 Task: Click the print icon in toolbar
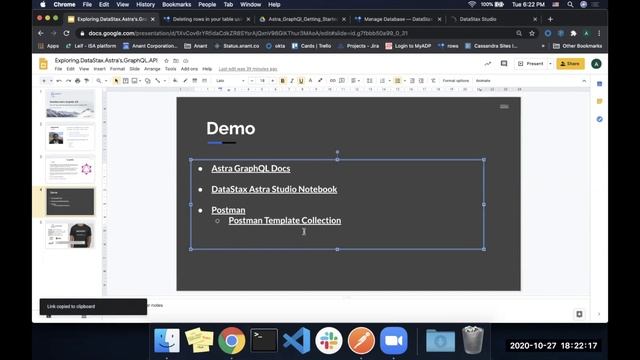pyautogui.click(x=78, y=81)
